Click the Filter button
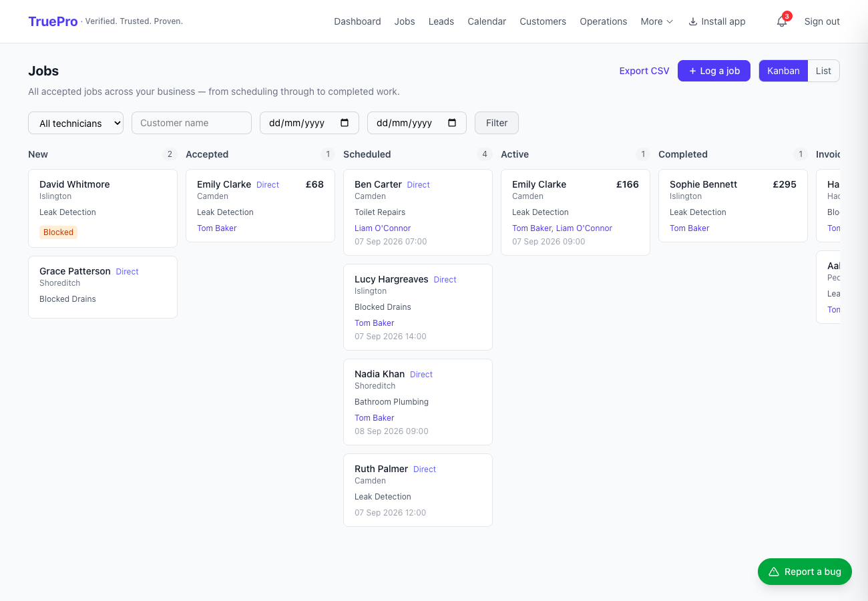The height and width of the screenshot is (601, 868). [x=497, y=123]
